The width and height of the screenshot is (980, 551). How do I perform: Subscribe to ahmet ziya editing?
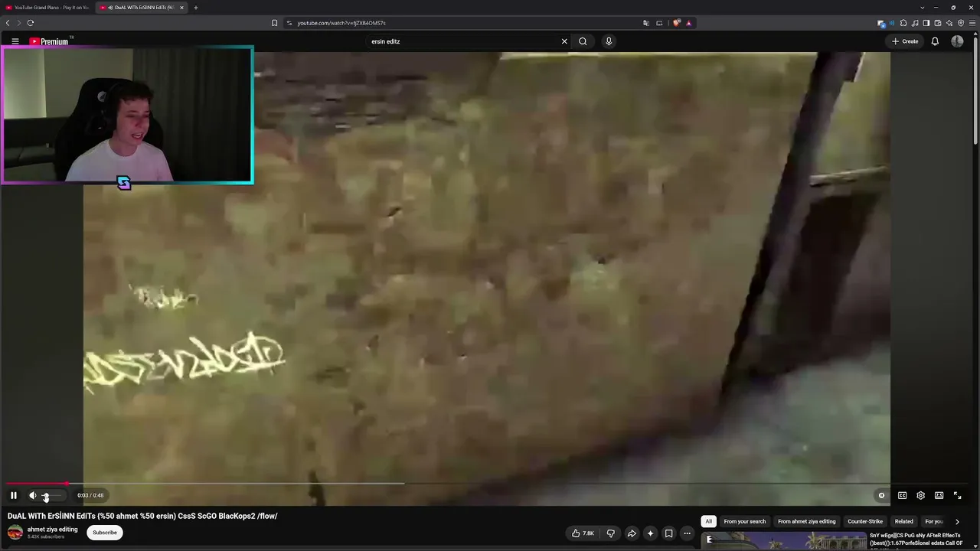tap(105, 533)
